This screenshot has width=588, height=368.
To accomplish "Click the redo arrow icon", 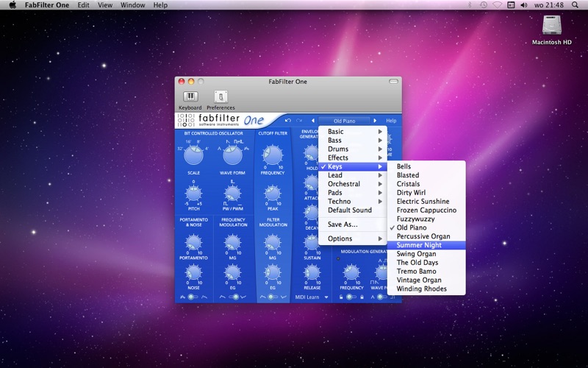I will 299,121.
